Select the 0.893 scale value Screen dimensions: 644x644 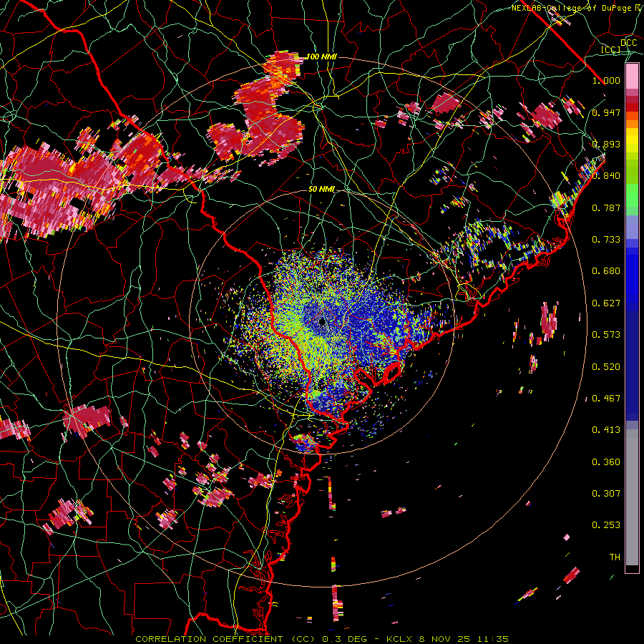tap(606, 144)
